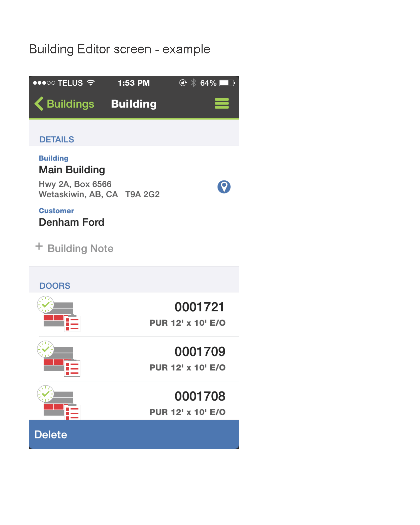
Task: Tap the blue map location pin
Action: (x=224, y=187)
